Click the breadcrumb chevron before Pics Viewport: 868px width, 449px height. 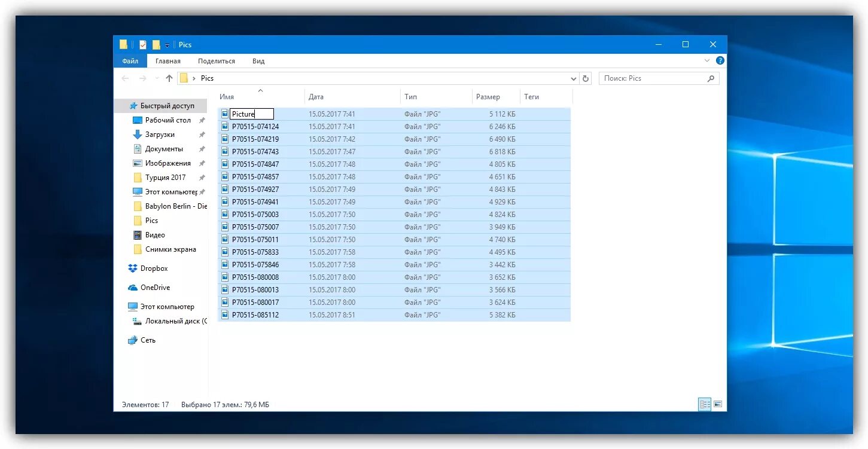pos(194,78)
